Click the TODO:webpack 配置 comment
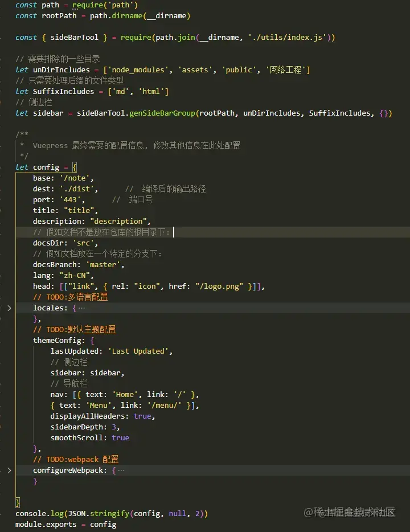This screenshot has width=410, height=532. coord(76,460)
